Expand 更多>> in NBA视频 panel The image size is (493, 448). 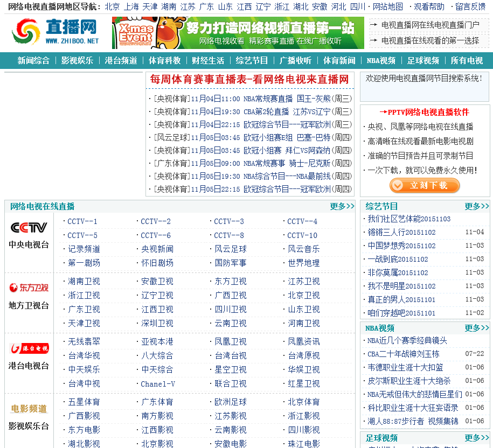(477, 328)
